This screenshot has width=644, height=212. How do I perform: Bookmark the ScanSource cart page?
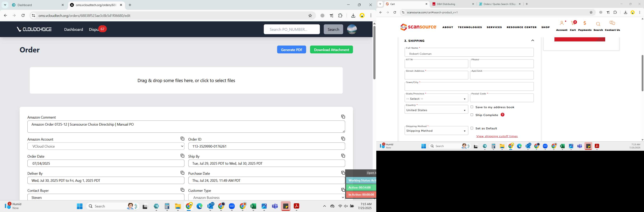click(591, 12)
